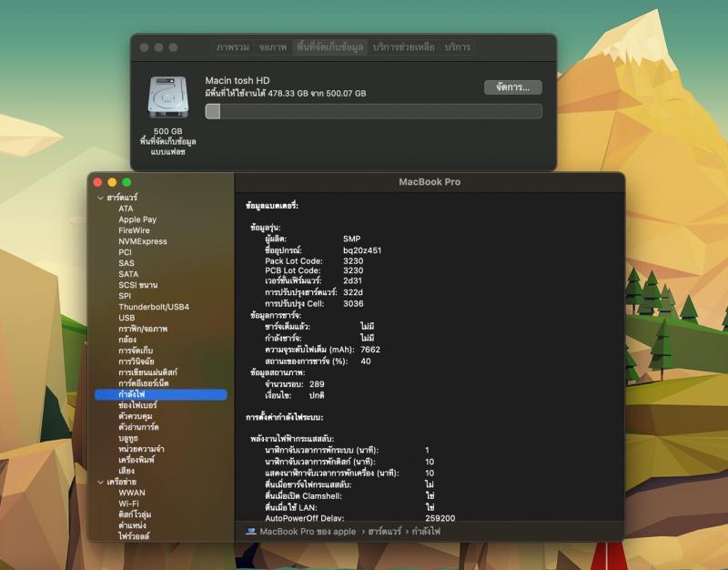Select เครื่องพิมพ์ in the sidebar
The image size is (728, 570).
[136, 460]
